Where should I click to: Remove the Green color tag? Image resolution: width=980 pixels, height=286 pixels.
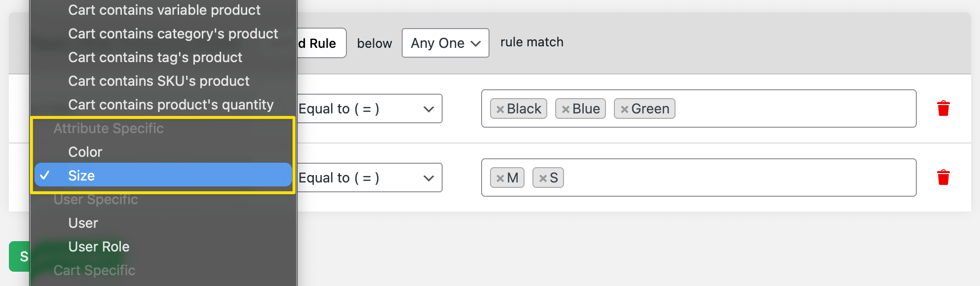point(624,109)
